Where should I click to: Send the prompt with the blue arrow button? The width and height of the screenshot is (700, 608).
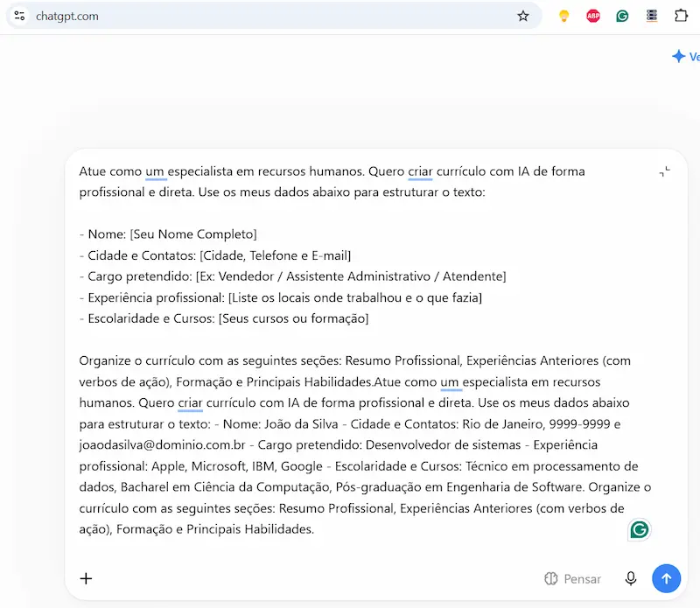tap(666, 578)
